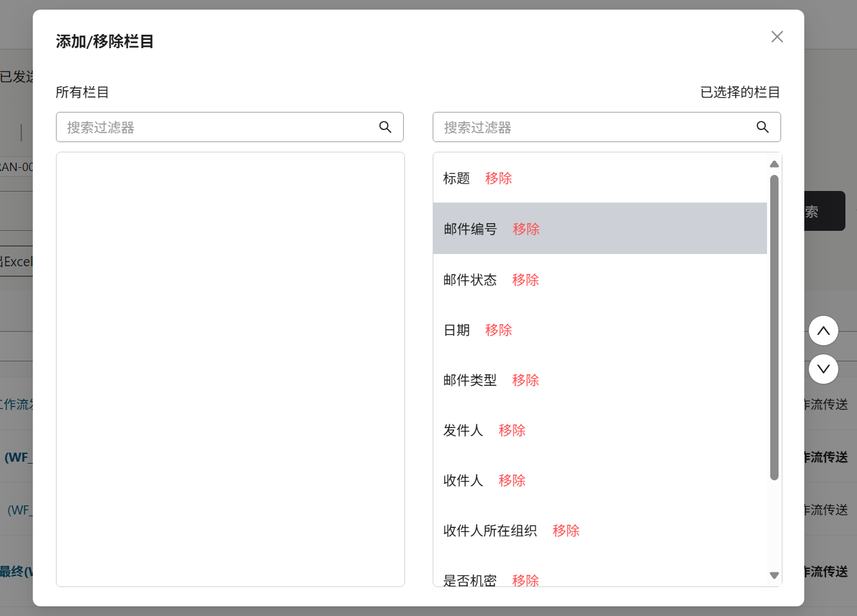Remove the 发件人 column
Viewport: 857px width, 616px height.
tap(512, 430)
